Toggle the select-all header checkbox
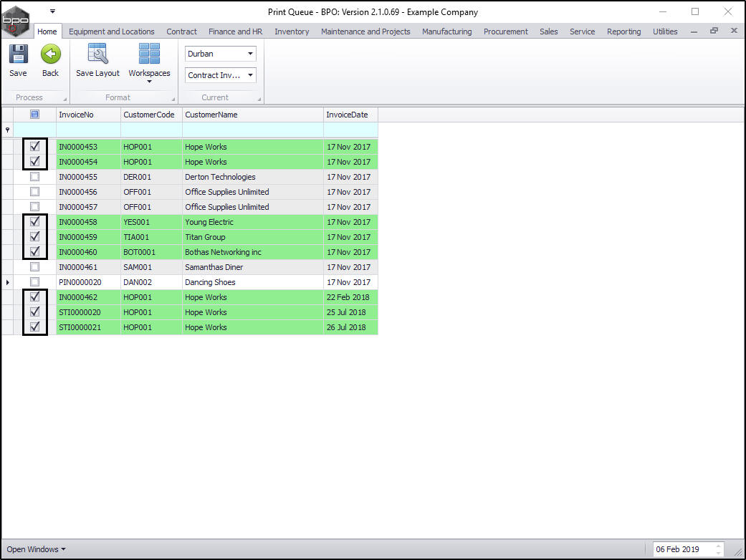The image size is (746, 560). point(34,114)
